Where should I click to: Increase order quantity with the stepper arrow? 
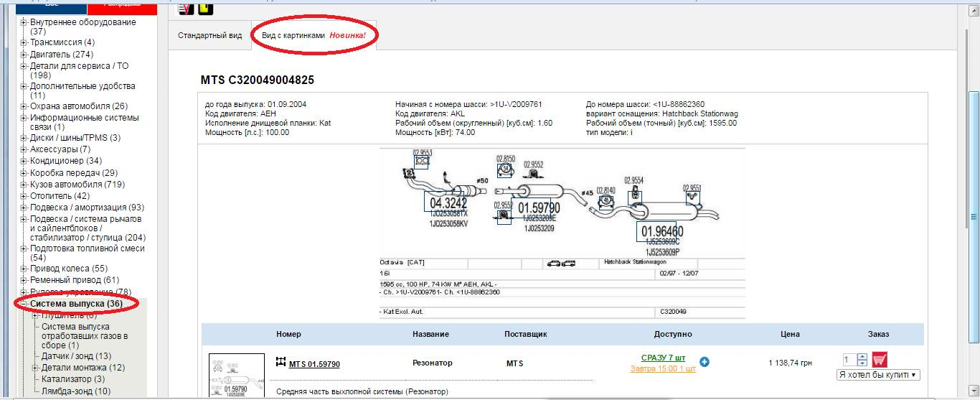[x=862, y=356]
